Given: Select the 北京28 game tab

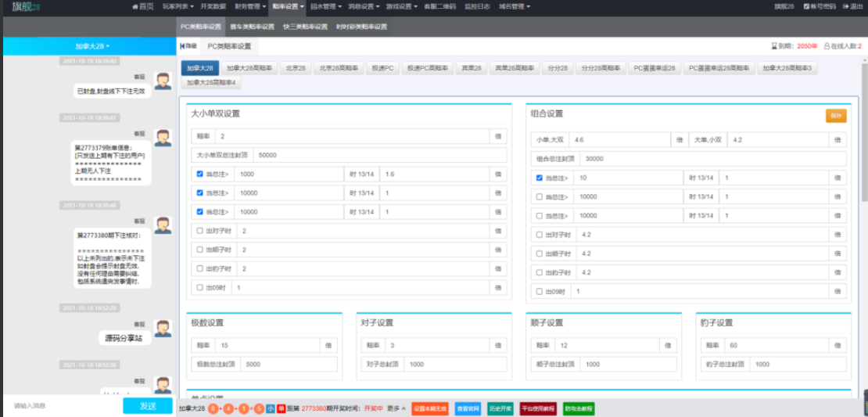Looking at the screenshot, I should point(295,68).
